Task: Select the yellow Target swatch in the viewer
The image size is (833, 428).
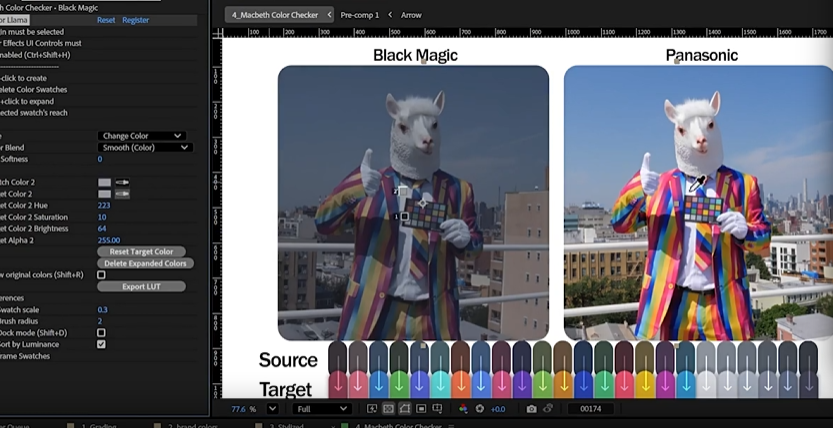Action: [x=645, y=384]
